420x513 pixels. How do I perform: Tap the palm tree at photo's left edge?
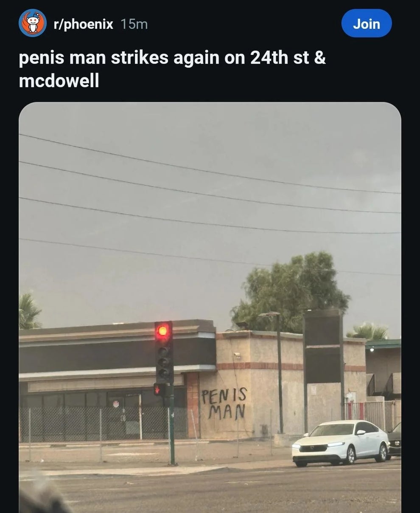29,311
